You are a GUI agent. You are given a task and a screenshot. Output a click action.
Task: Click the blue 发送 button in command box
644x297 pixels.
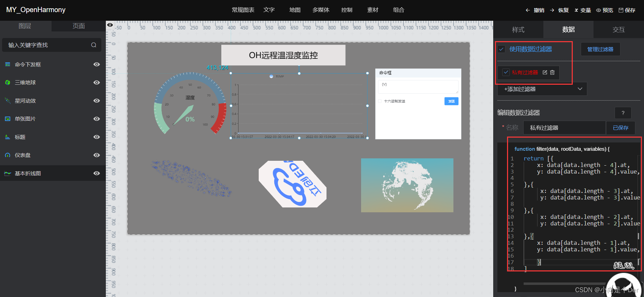(x=451, y=101)
